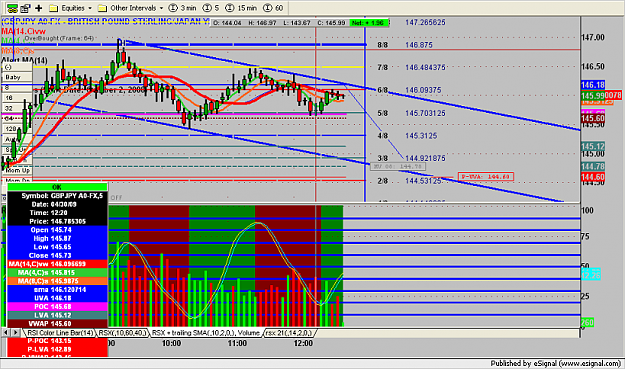Click the 7/8 146.484375 level label
The width and height of the screenshot is (625, 369).
pyautogui.click(x=411, y=67)
